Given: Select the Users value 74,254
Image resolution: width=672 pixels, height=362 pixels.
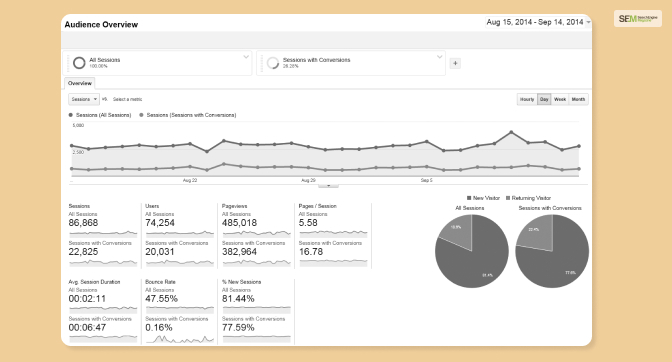Looking at the screenshot, I should (x=160, y=223).
